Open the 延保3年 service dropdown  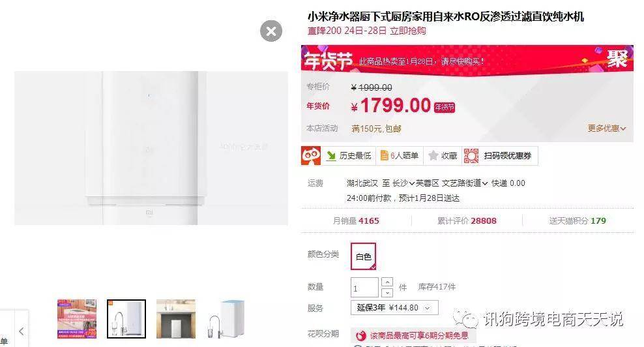point(394,307)
